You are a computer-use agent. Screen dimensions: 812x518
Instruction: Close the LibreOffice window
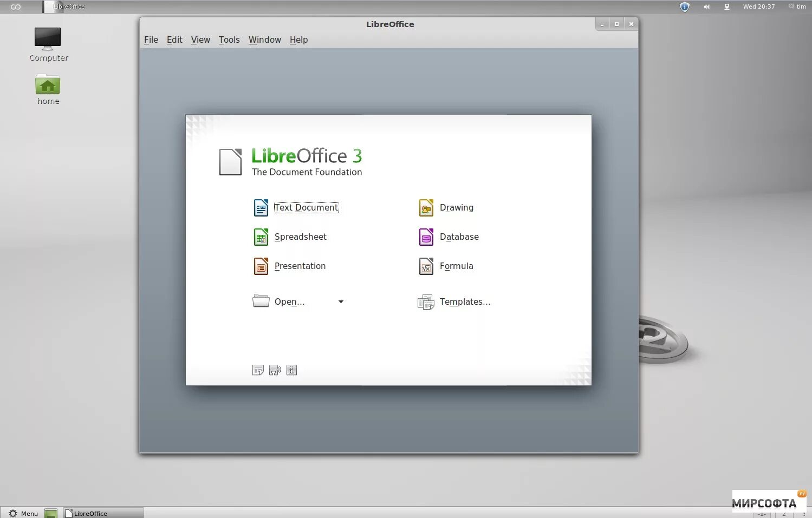click(631, 24)
